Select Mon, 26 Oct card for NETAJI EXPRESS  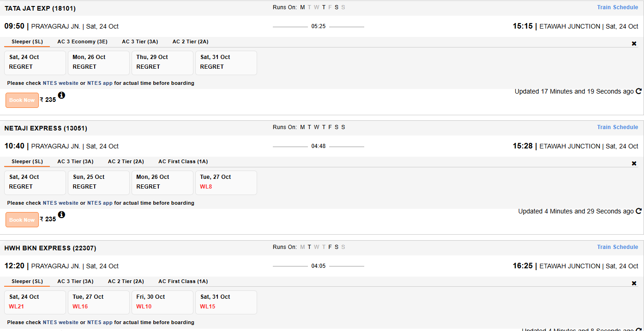(163, 183)
